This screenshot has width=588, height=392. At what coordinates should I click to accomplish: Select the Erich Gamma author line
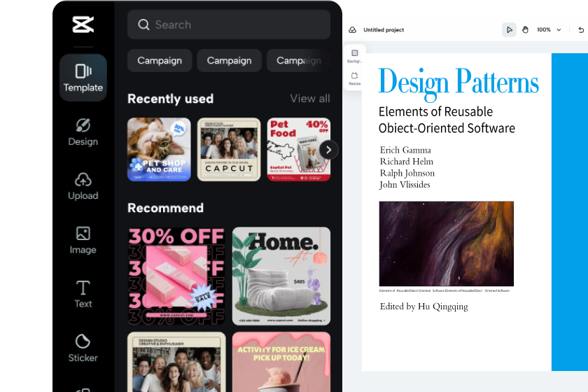405,150
